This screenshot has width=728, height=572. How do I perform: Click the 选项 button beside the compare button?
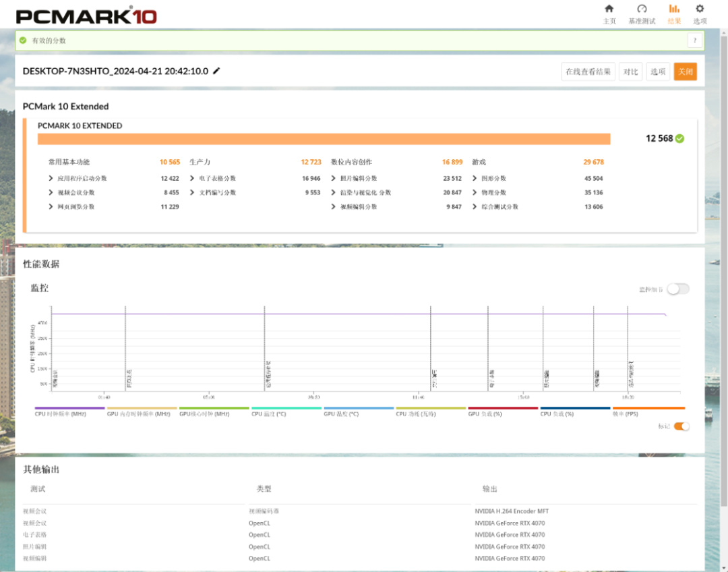(658, 71)
